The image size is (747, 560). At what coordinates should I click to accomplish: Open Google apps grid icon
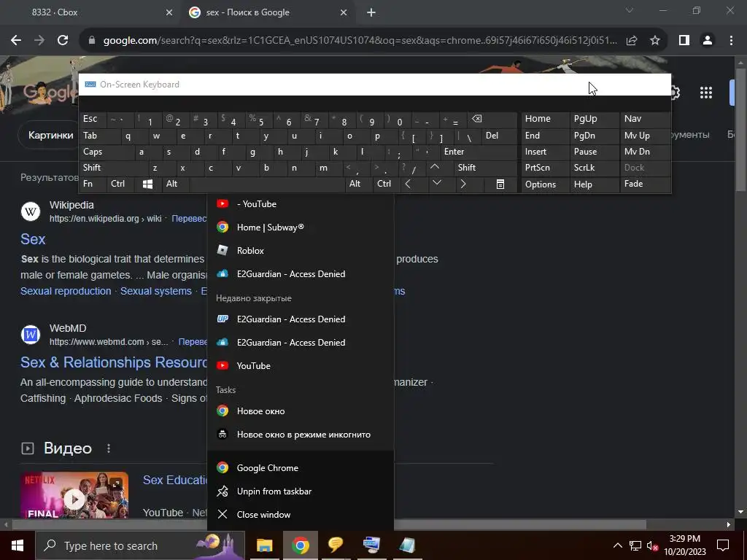coord(706,93)
